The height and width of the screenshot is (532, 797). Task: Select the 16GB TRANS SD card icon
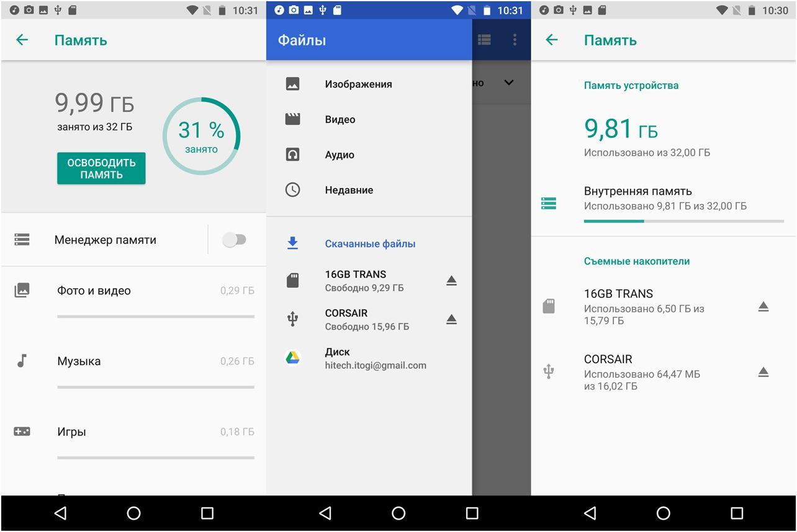click(294, 280)
